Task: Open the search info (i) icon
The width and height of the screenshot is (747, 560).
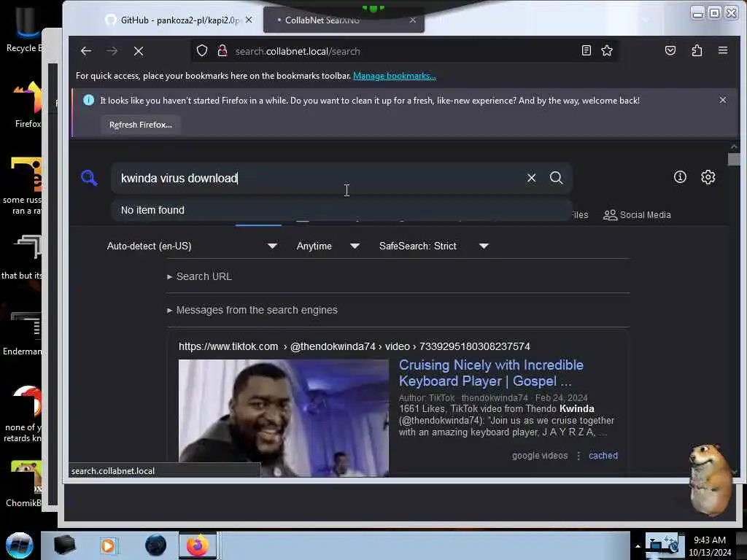Action: coord(680,177)
